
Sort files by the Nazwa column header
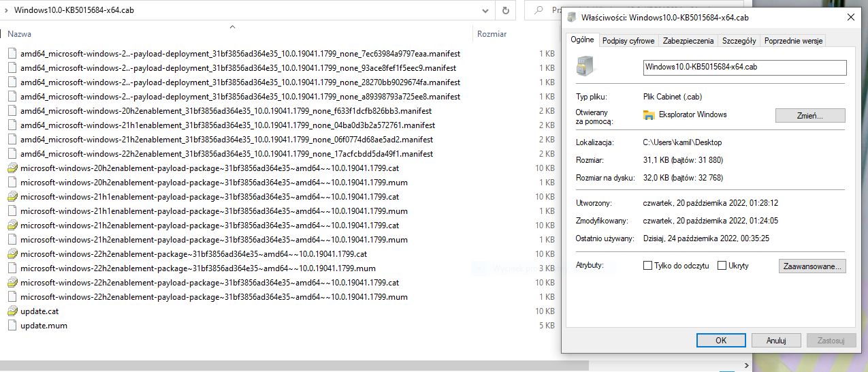click(19, 34)
